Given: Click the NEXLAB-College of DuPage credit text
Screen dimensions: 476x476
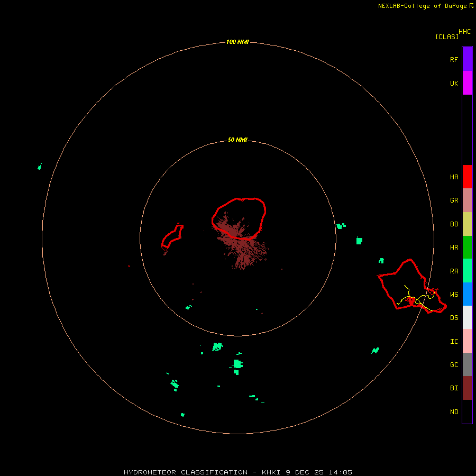Looking at the screenshot, I should [422, 6].
